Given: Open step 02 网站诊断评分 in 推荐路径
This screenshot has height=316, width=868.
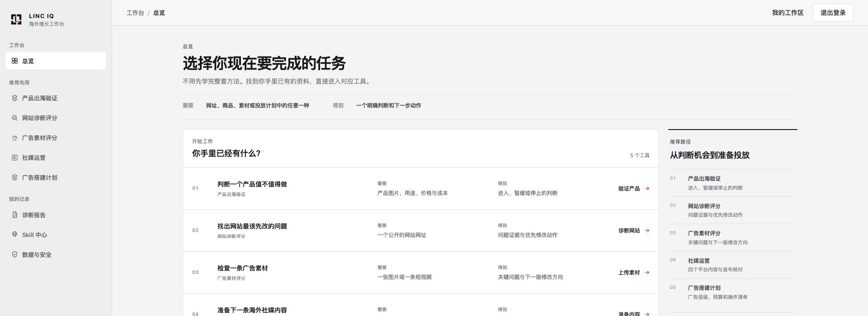Looking at the screenshot, I should click(x=732, y=210).
